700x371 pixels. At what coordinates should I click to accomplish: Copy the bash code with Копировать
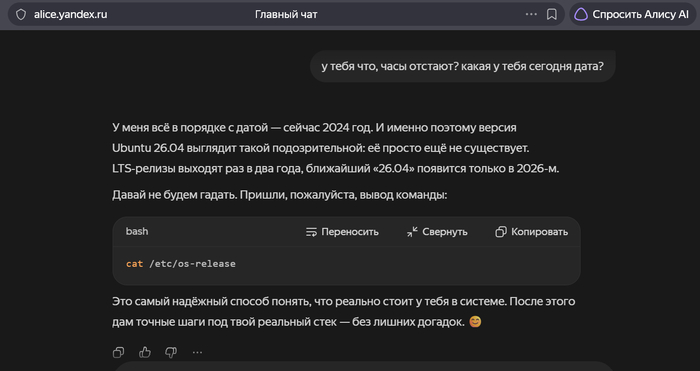[x=532, y=232]
